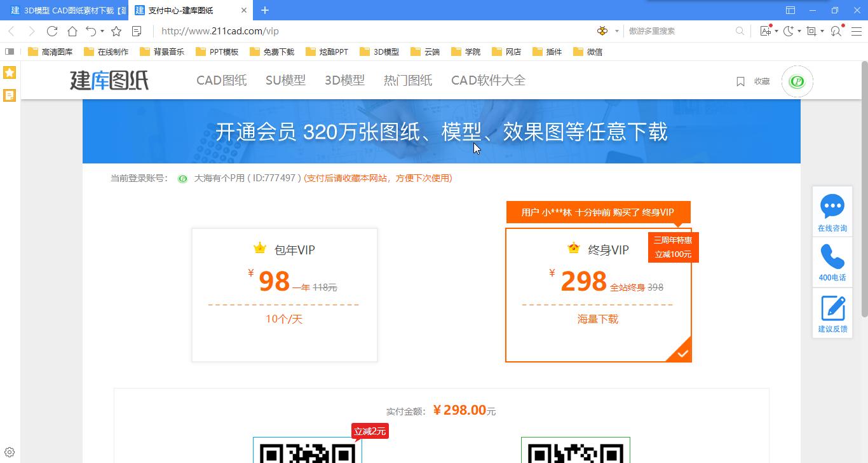Close the 支付中心-建库图纸 tab
The height and width of the screenshot is (463, 868).
pyautogui.click(x=244, y=10)
